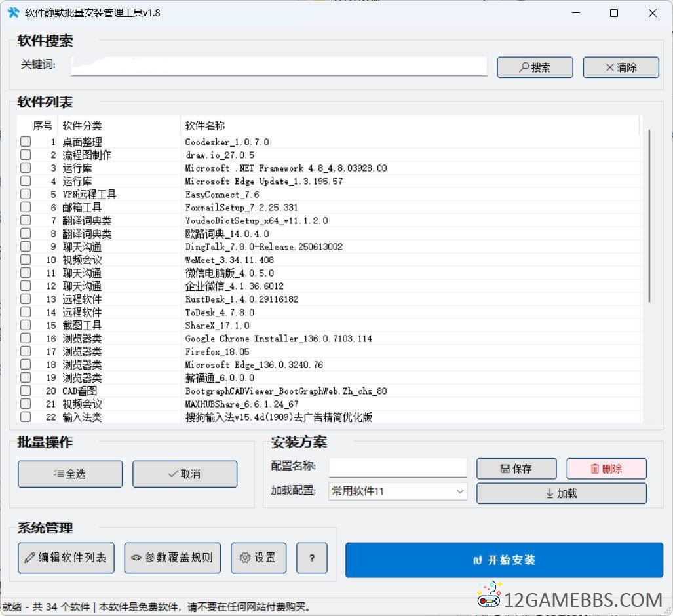
Task: Click the software list vertical scrollbar
Action: (x=649, y=216)
